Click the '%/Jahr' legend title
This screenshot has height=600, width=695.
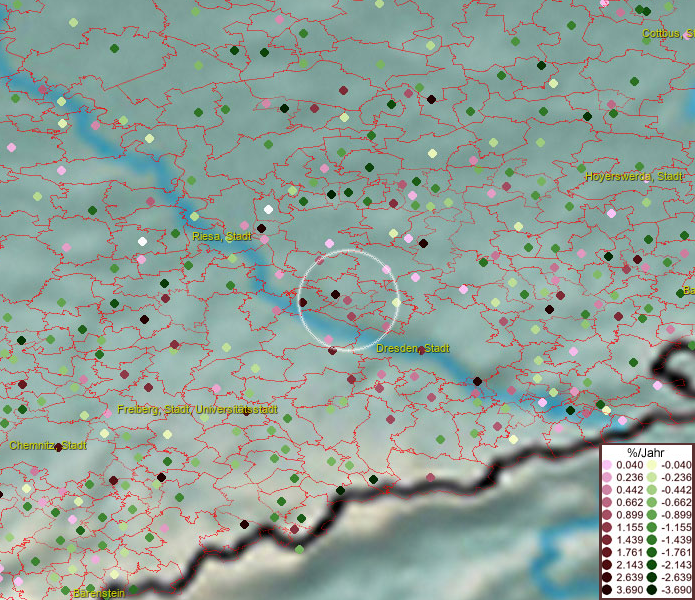pyautogui.click(x=645, y=453)
